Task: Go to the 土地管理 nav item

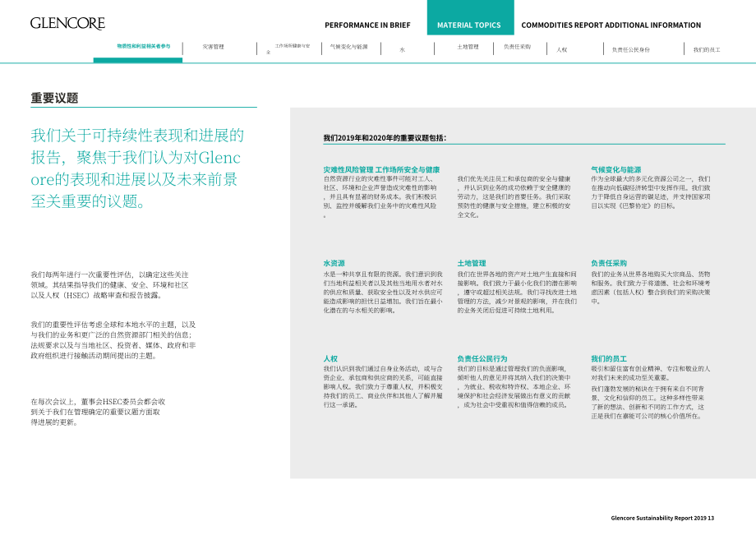Action: [x=468, y=47]
